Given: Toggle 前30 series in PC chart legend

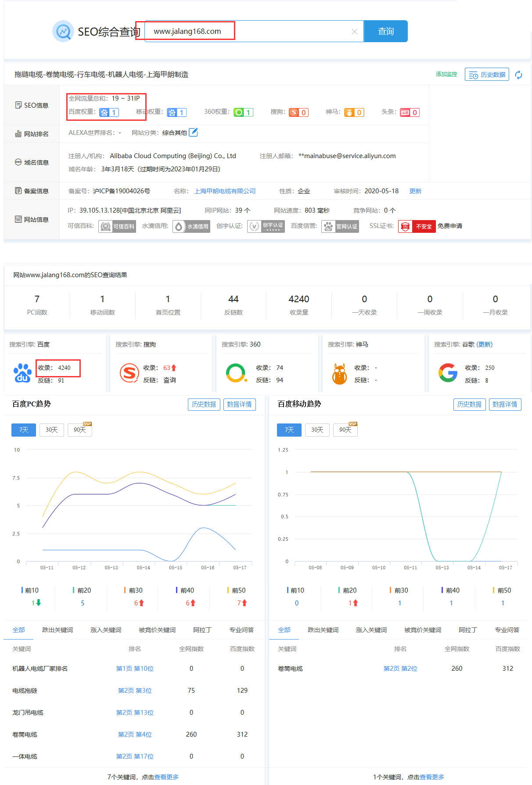Looking at the screenshot, I should [x=133, y=590].
